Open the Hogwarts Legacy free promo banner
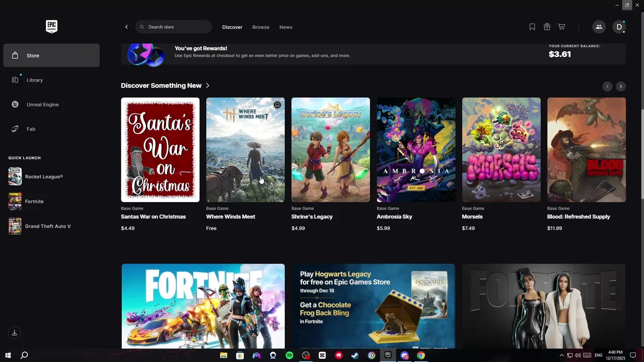 point(373,306)
